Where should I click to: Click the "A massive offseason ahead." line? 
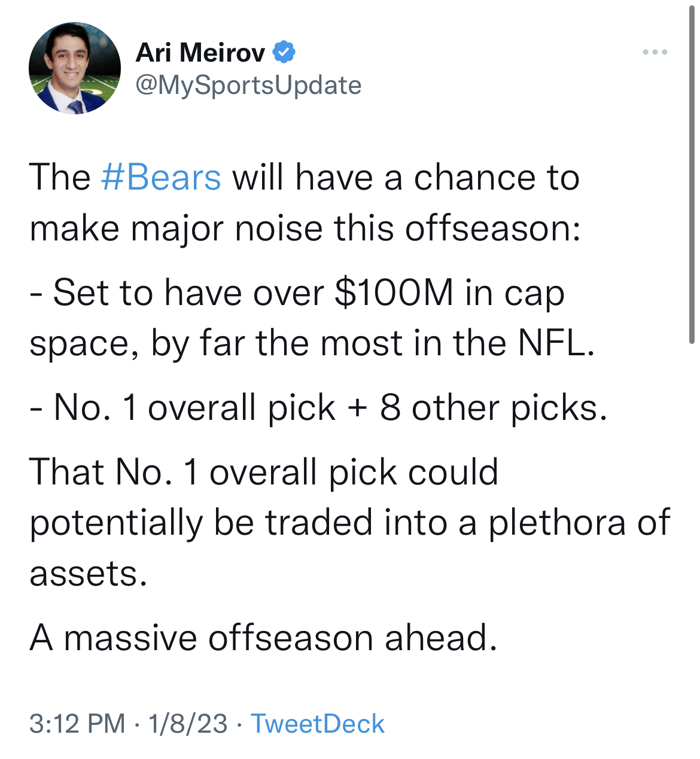pos(263,638)
